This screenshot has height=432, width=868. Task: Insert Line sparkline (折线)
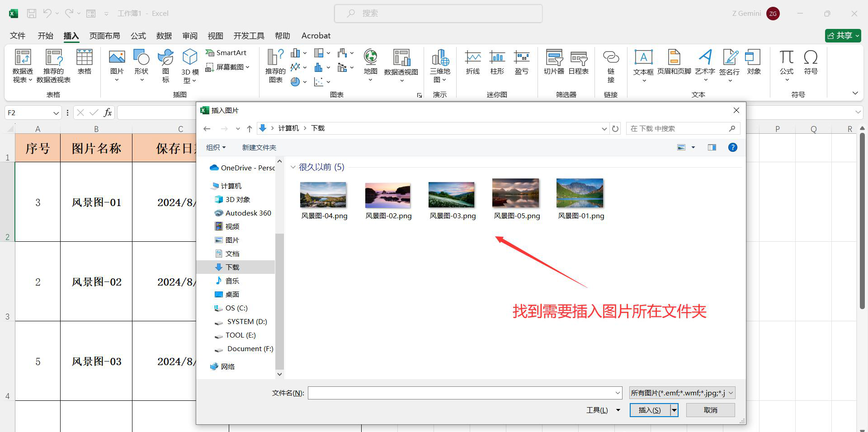(473, 62)
